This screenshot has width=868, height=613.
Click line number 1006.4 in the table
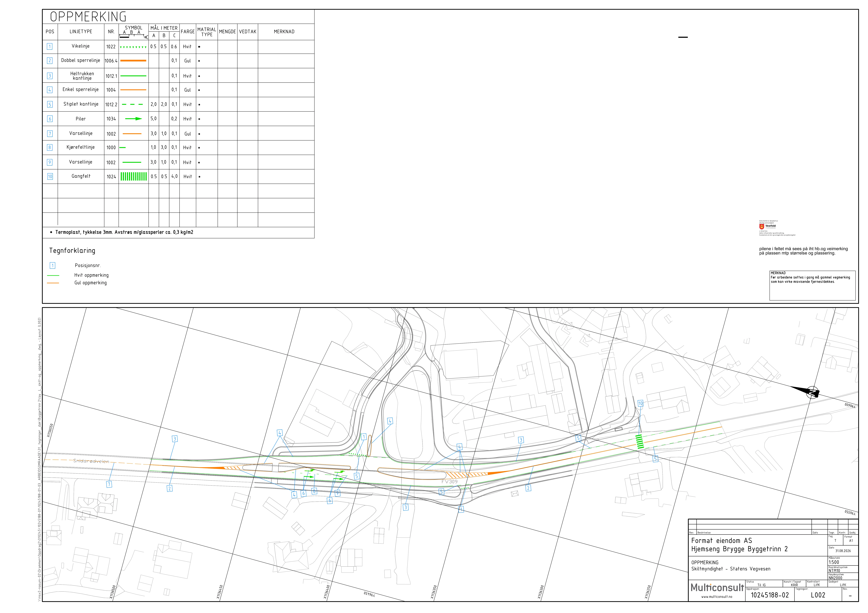[111, 61]
